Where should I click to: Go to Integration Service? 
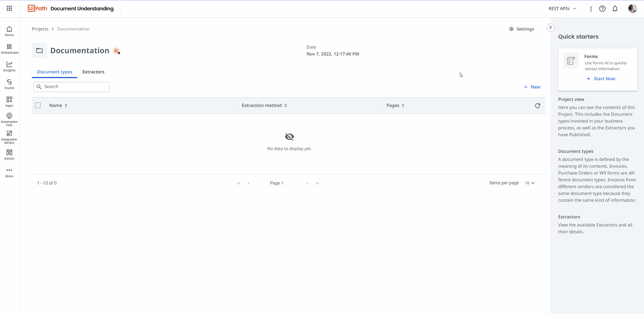[9, 137]
